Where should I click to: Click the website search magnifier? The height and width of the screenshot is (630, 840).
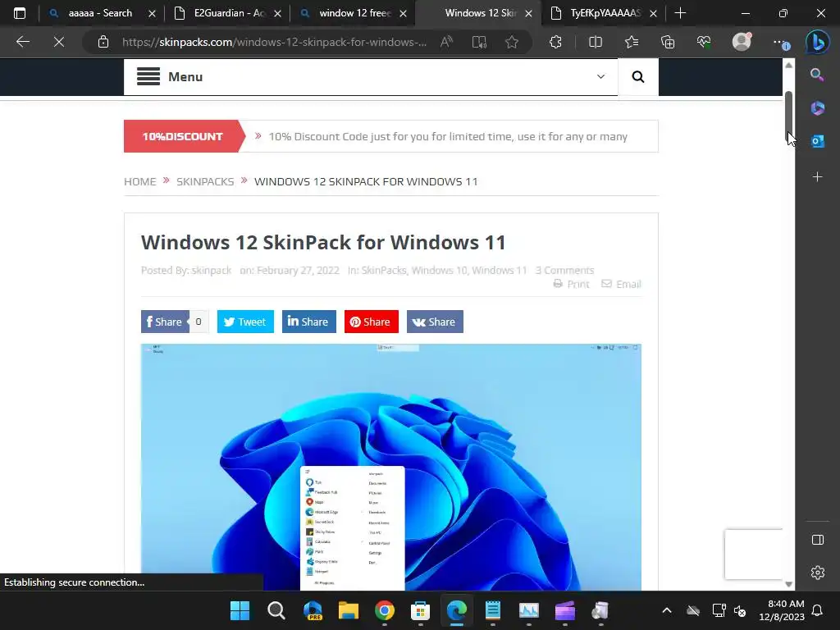(x=638, y=76)
